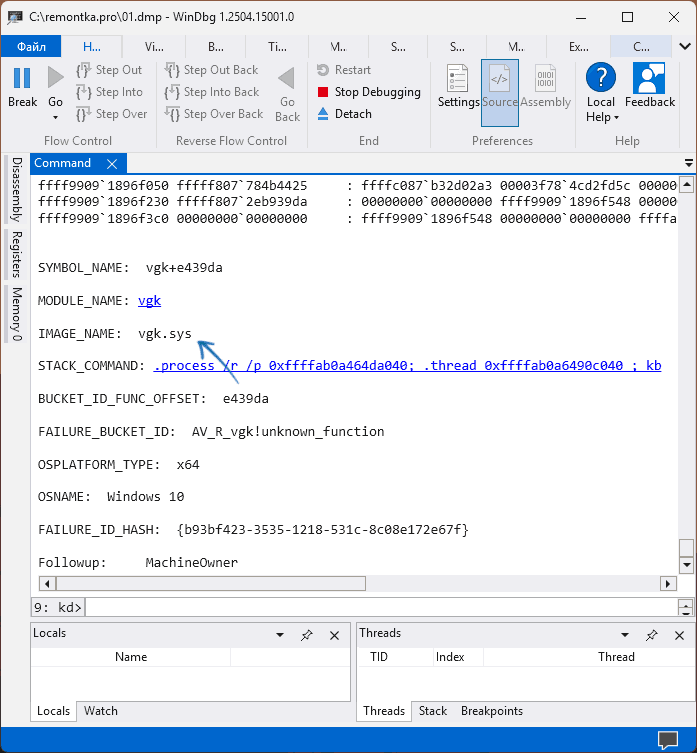
Task: Pin the Threads panel
Action: point(651,635)
